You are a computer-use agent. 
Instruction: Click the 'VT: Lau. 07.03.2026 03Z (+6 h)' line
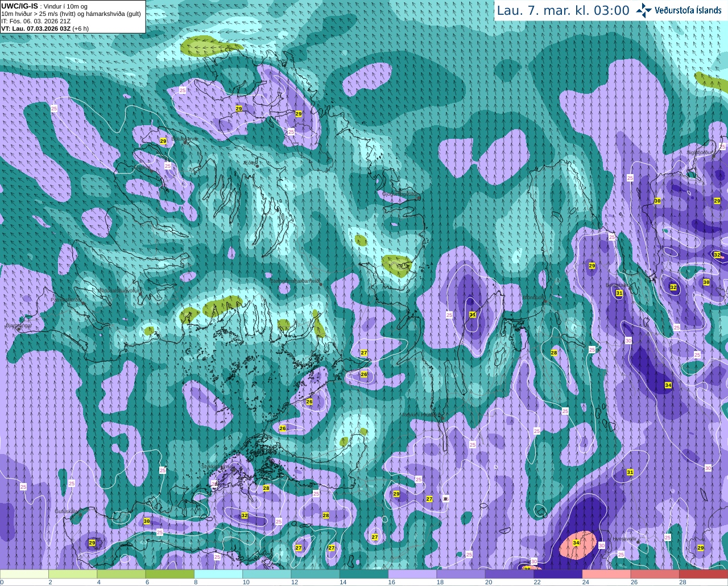[45, 28]
